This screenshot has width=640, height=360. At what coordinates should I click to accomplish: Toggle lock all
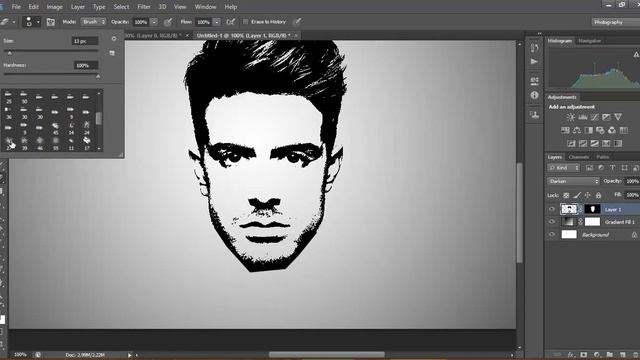(598, 196)
